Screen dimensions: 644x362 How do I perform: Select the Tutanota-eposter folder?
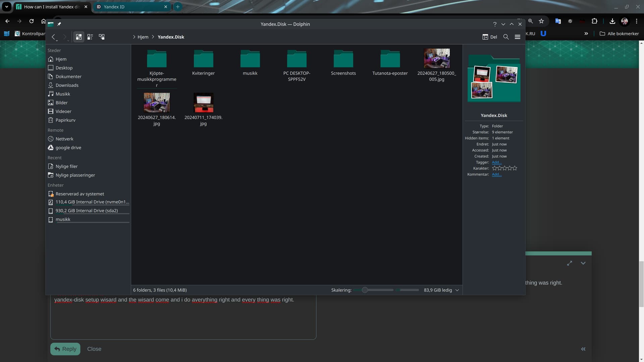coord(390,63)
